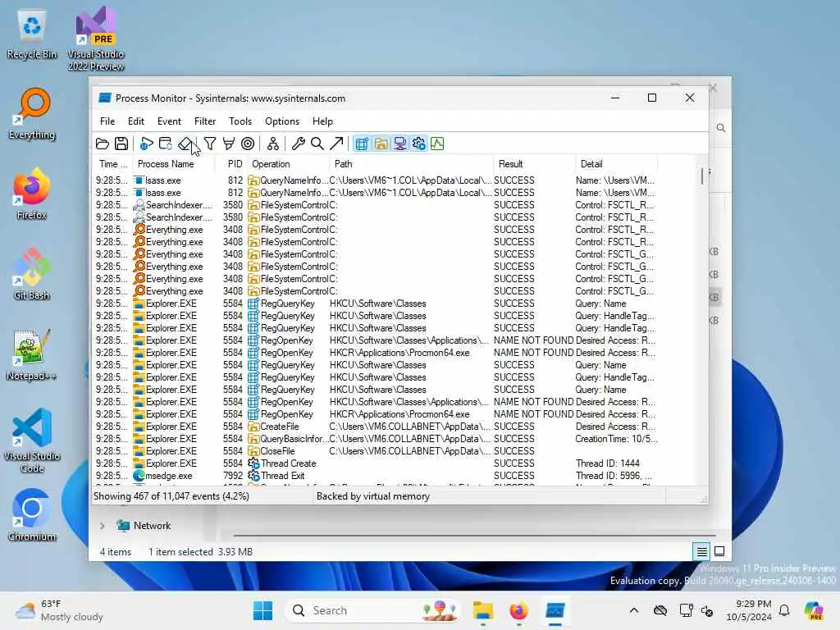Toggle the Autoscroll icon

point(166,144)
